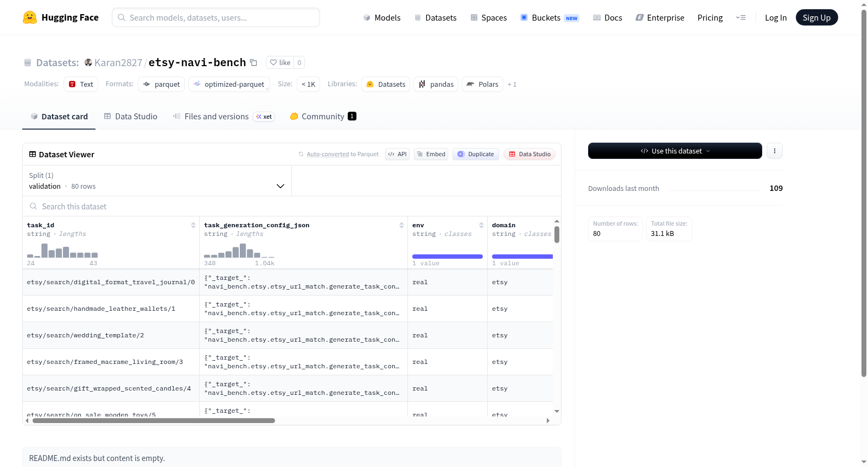This screenshot has width=868, height=467.
Task: Click the table scroll-down arrow
Action: coord(557,412)
